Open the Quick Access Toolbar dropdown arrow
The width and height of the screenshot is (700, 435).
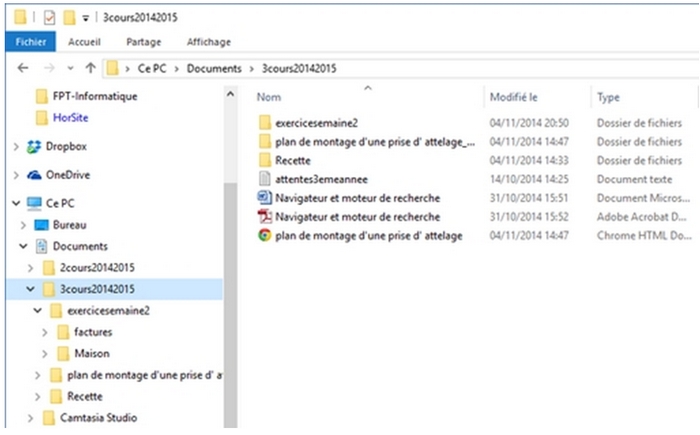coord(86,18)
